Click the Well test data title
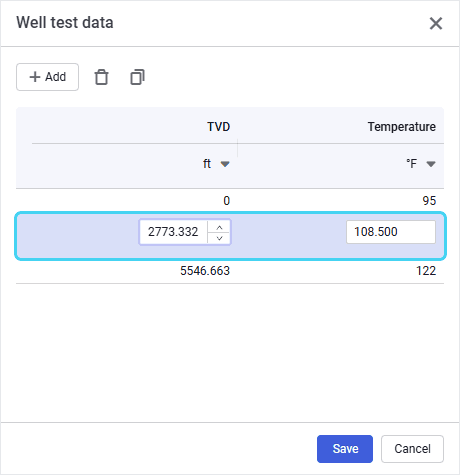 [65, 22]
